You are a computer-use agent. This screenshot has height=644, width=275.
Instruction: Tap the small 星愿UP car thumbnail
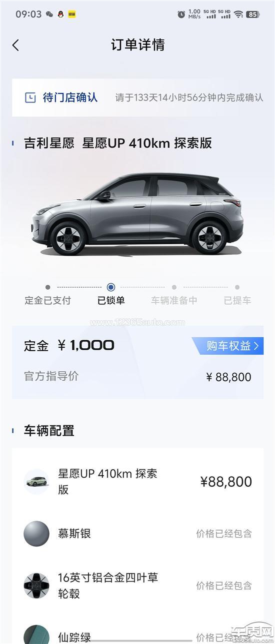click(36, 482)
